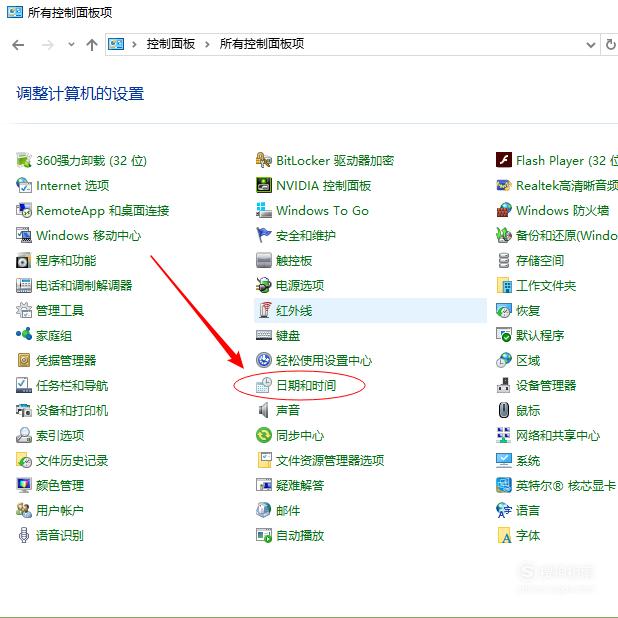Click the 轻松使用设置中心 icon
618x618 pixels.
click(264, 360)
